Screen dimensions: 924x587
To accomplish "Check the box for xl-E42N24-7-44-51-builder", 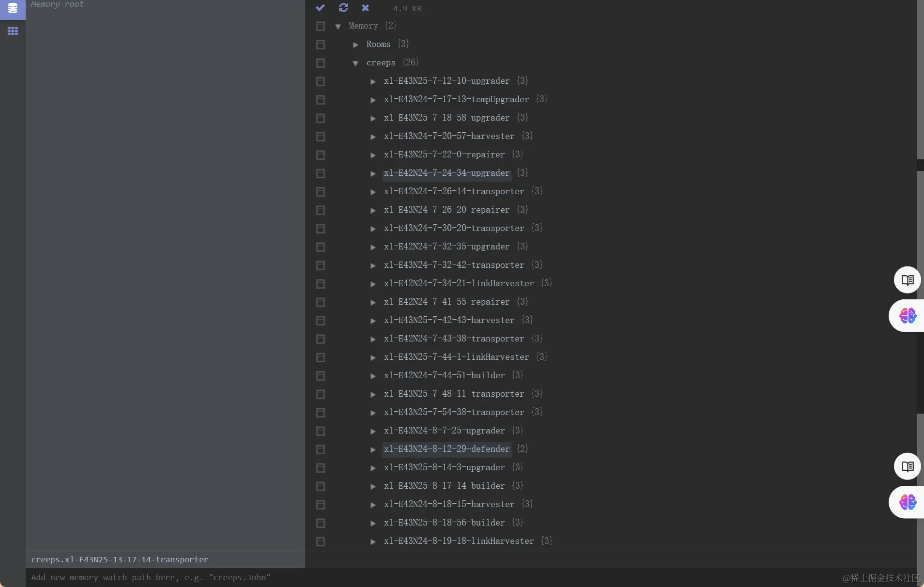I will [321, 376].
